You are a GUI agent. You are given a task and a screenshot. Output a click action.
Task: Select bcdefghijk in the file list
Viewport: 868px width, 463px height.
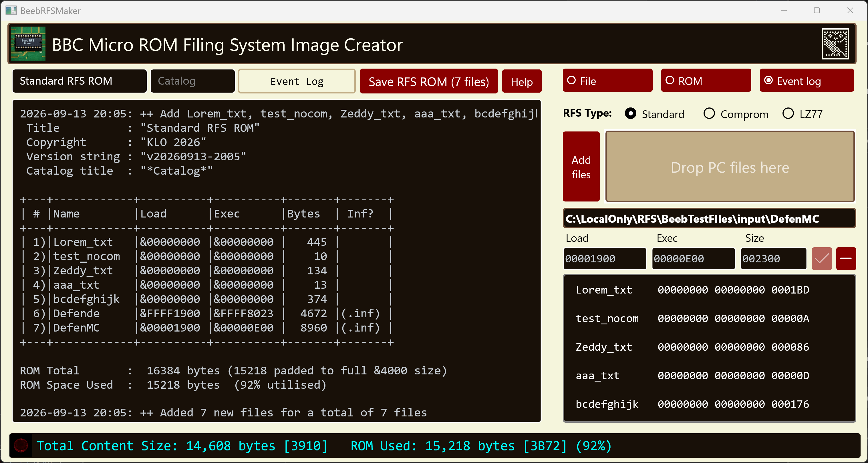(709, 404)
